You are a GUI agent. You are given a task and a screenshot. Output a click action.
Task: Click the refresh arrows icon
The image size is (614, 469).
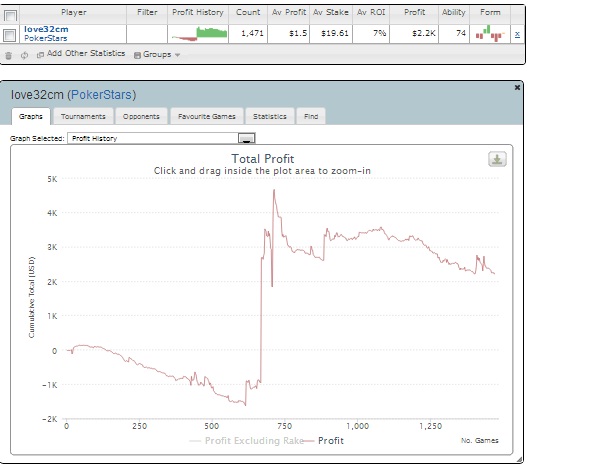24,55
